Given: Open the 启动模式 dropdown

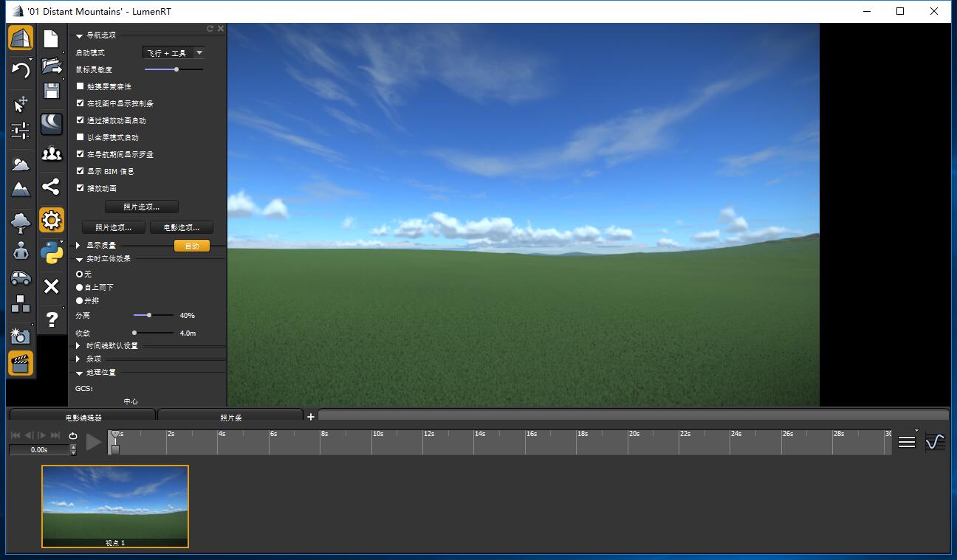Looking at the screenshot, I should [173, 52].
